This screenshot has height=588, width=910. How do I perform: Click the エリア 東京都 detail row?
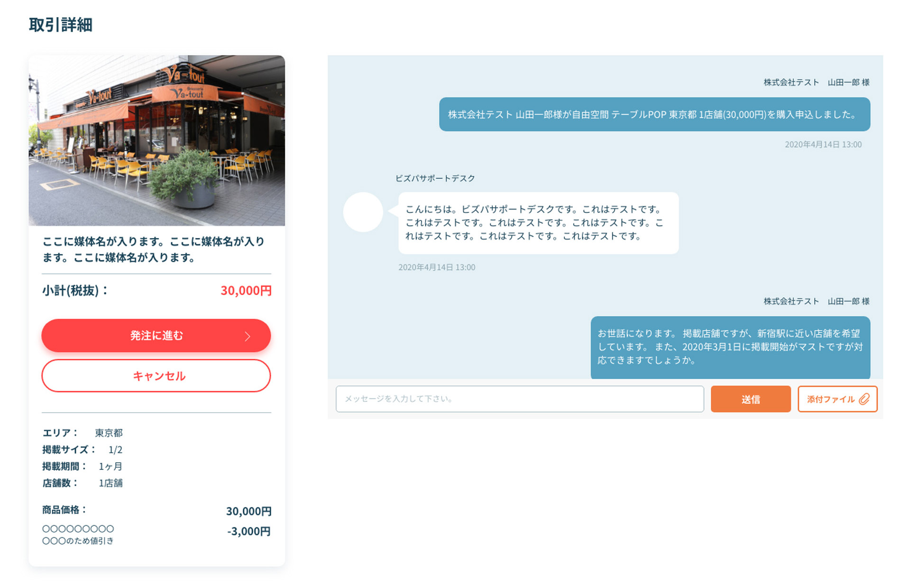(x=83, y=432)
